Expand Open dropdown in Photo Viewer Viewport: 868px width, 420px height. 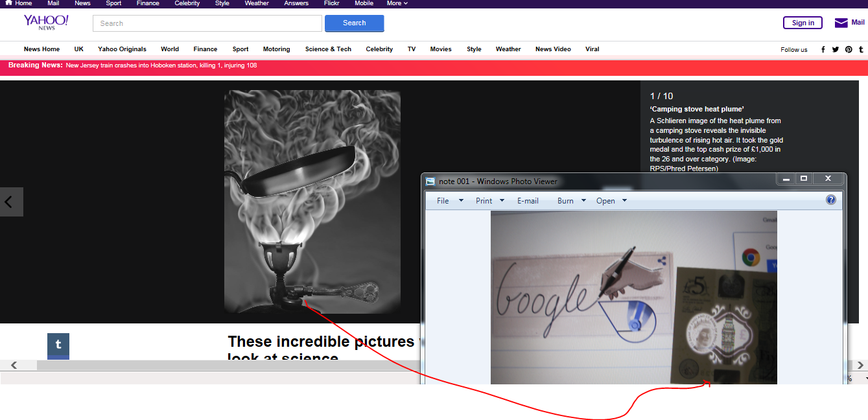click(611, 201)
